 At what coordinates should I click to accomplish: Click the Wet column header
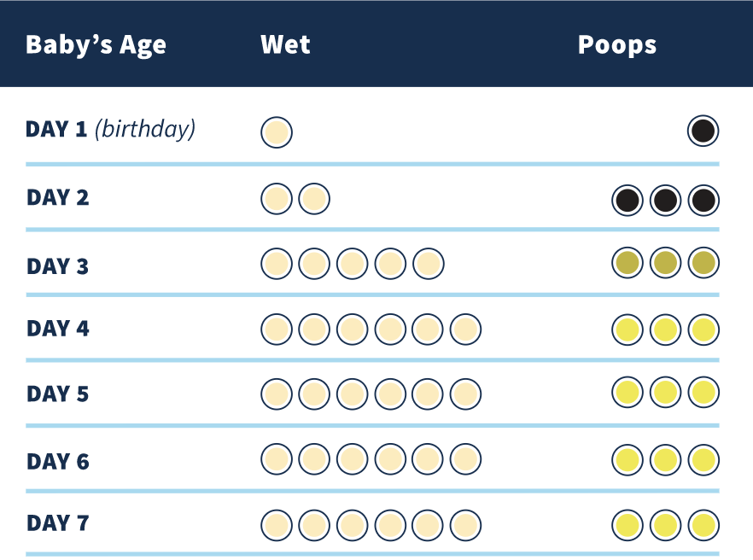point(285,44)
